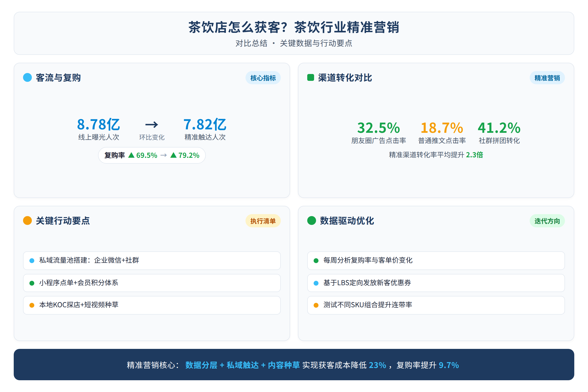Viewport: 588px width, 392px height.
Task: Click the 线上曝光人次 label
Action: (98, 137)
